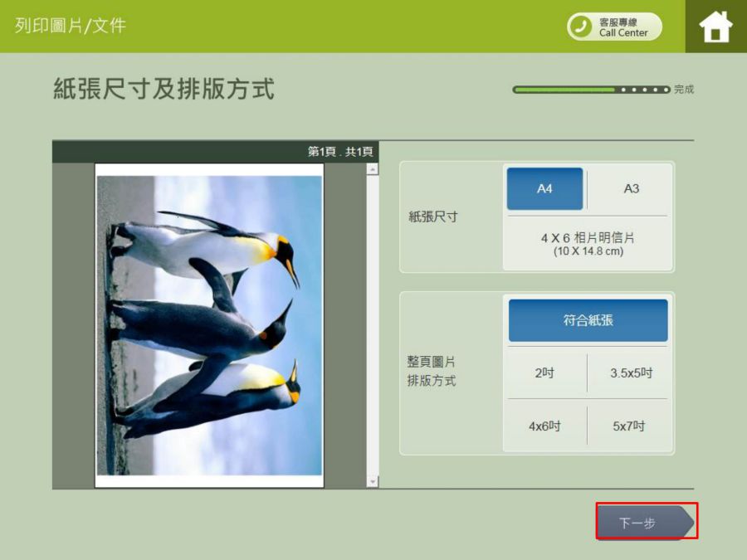
Task: Click the preview scrollbar up arrow
Action: [x=372, y=170]
